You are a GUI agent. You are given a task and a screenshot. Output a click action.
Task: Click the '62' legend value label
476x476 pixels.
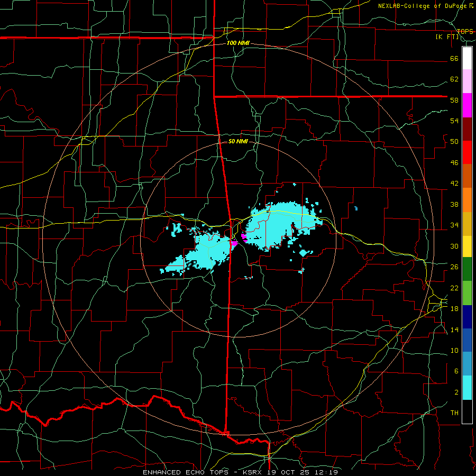coord(454,79)
